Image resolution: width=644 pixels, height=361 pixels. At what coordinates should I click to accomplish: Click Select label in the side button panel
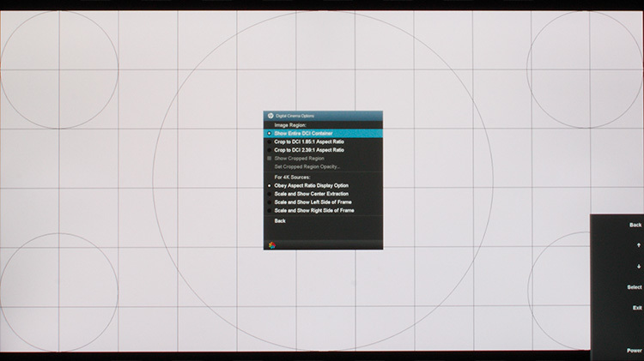tap(635, 287)
